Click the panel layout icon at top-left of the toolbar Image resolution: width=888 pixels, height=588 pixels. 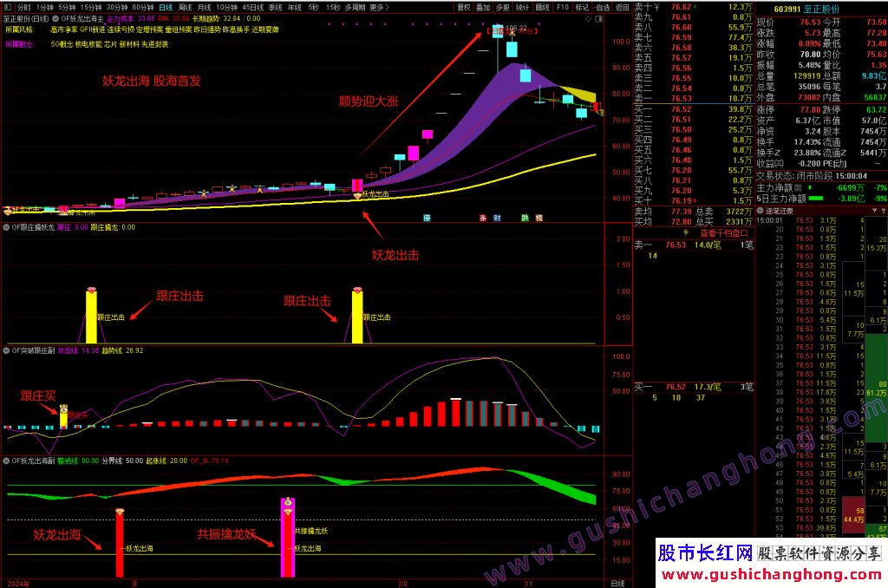pos(7,7)
